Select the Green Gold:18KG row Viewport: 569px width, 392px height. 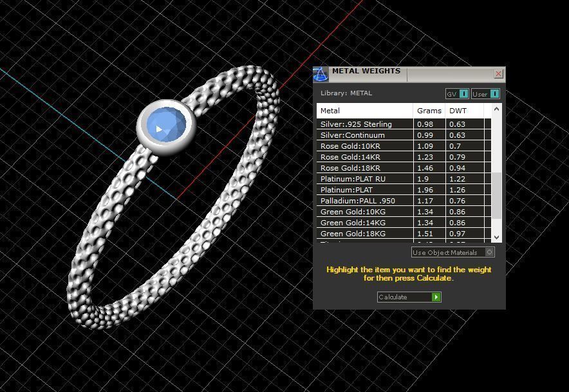(x=404, y=234)
